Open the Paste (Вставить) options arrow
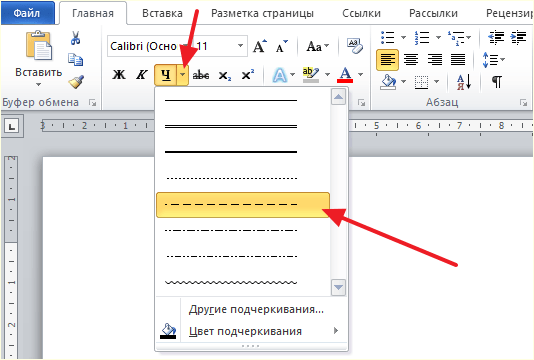The image size is (534, 360). (x=38, y=84)
